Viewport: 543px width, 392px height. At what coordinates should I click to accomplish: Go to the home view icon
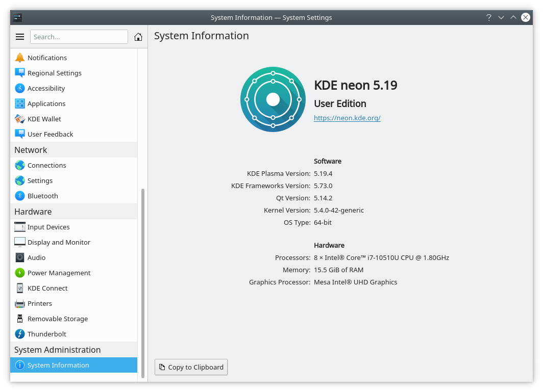[138, 37]
